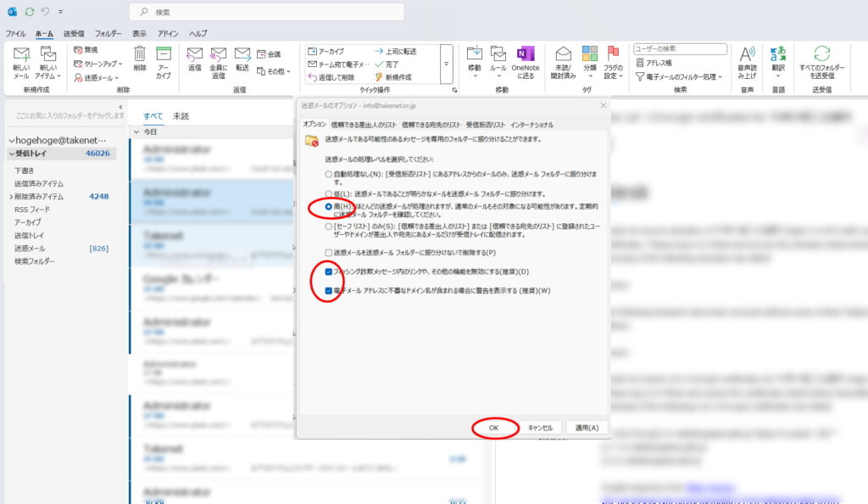
Task: Enable the delete junk mail permanently (P) checkbox
Action: point(329,253)
